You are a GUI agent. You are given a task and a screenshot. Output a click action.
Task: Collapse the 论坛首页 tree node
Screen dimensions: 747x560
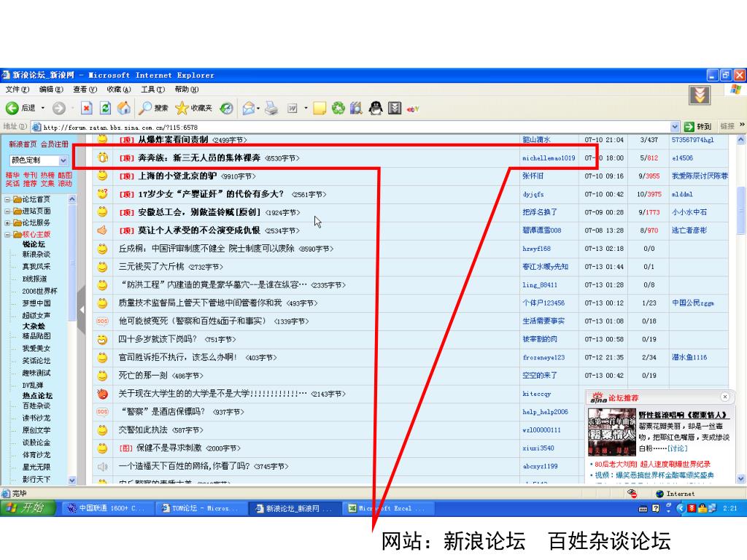[7, 200]
